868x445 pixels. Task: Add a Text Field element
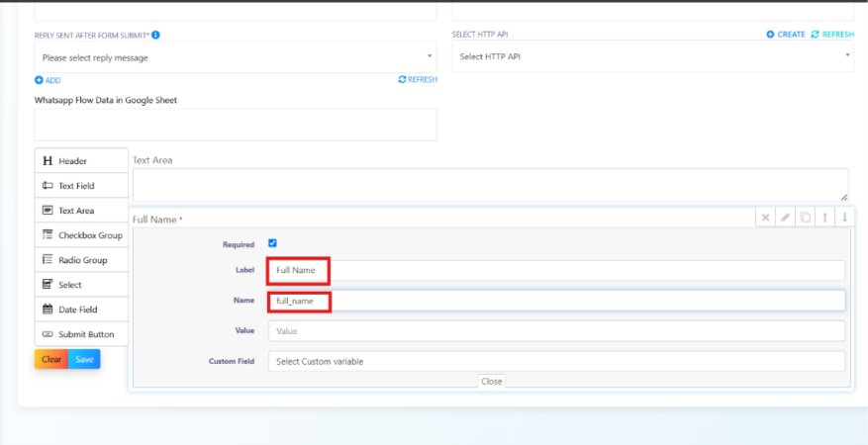pos(81,186)
